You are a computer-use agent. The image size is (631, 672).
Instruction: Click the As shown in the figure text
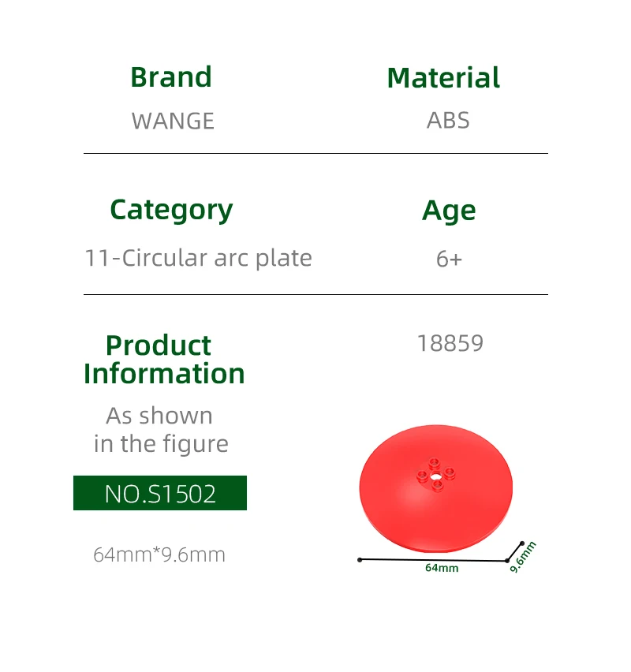(x=160, y=430)
